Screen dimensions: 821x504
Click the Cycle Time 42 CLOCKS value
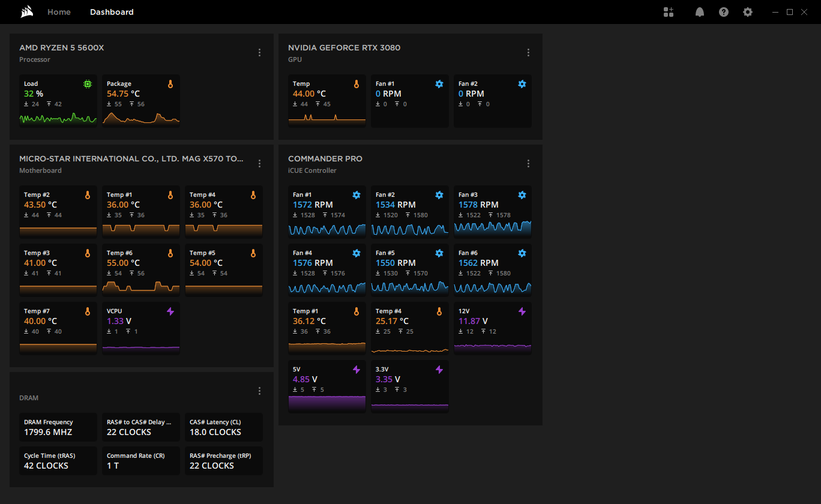click(x=46, y=466)
